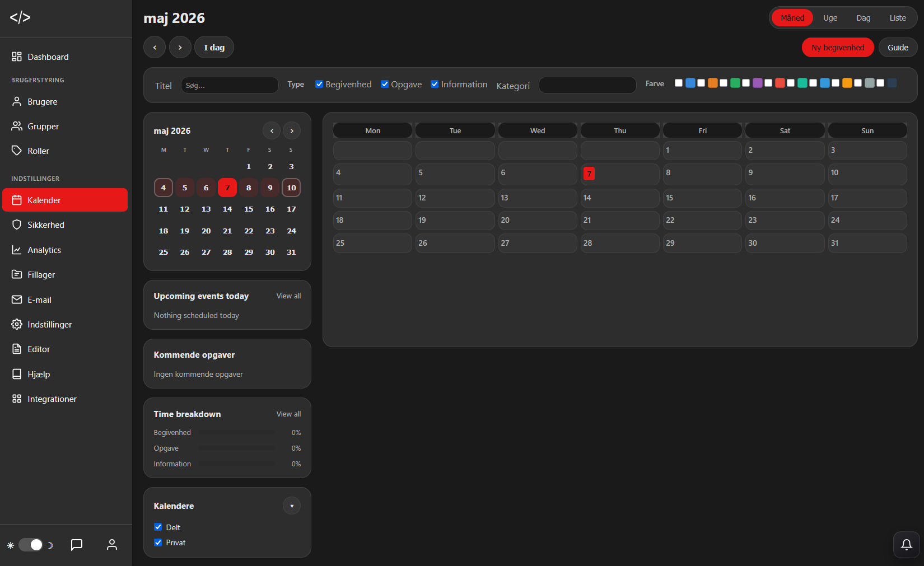Open the Guide button
Screen dimensions: 924x566
pos(898,47)
